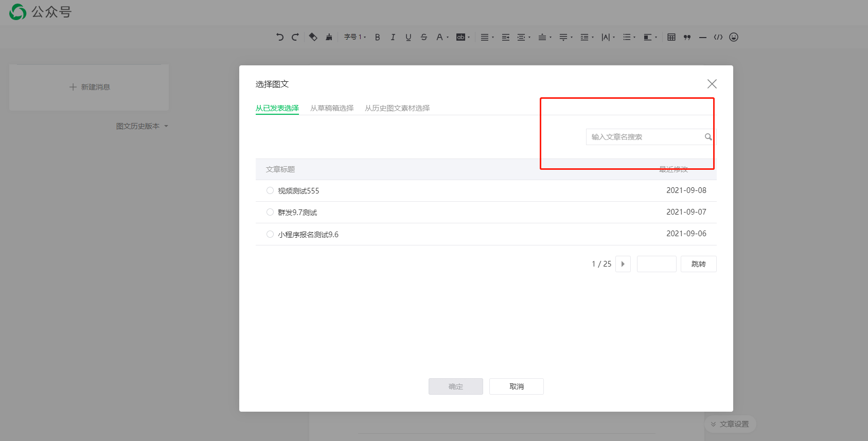Expand the 文章设置 panel
The width and height of the screenshot is (868, 441).
730,424
